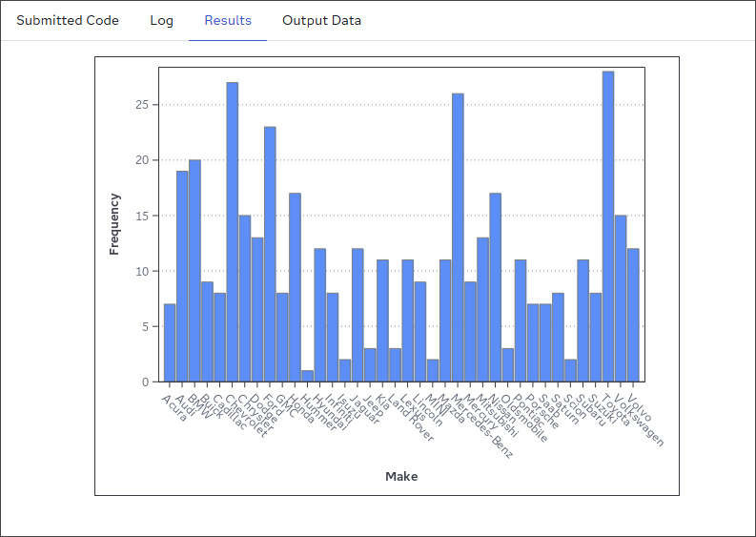Click the Nissan bar

[495, 287]
